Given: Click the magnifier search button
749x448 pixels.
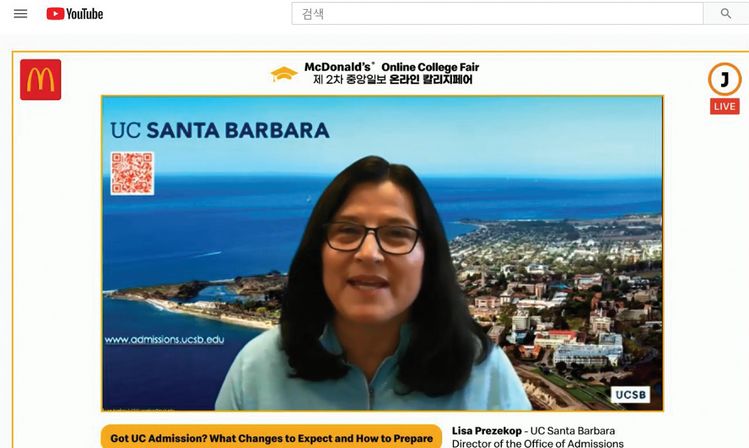Looking at the screenshot, I should [x=725, y=14].
